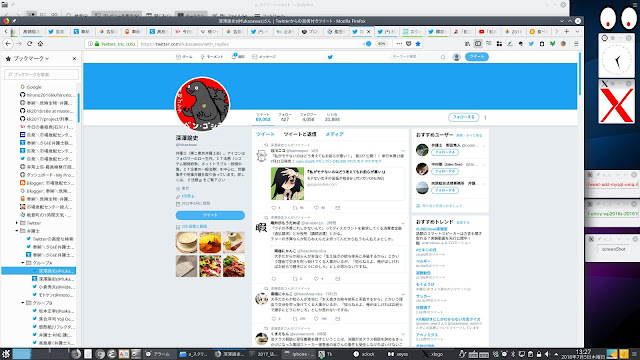Like the second retweeted tweet
The width and height of the screenshot is (640, 360).
pos(316,278)
